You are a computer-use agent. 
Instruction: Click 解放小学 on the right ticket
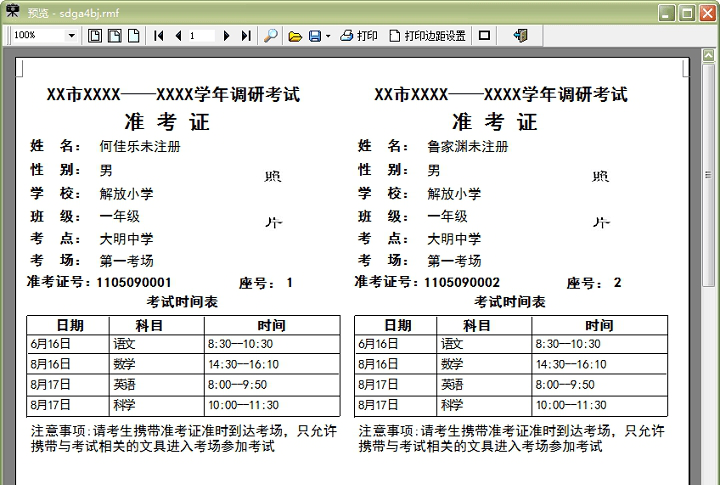point(454,193)
